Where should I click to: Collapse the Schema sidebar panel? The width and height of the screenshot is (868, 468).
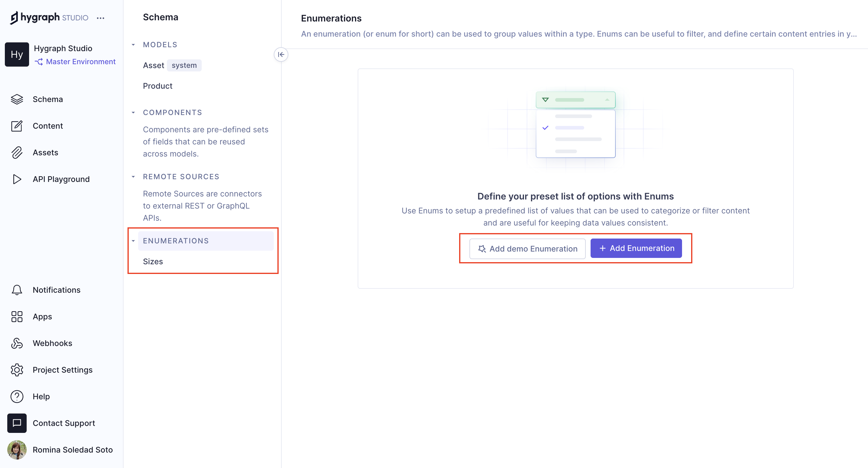(x=281, y=54)
